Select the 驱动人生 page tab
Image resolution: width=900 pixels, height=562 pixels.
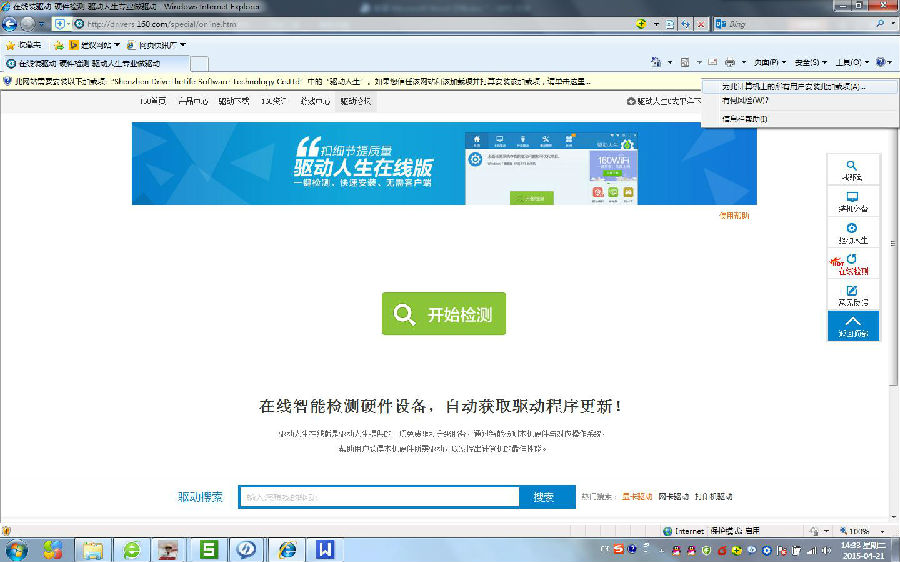95,63
